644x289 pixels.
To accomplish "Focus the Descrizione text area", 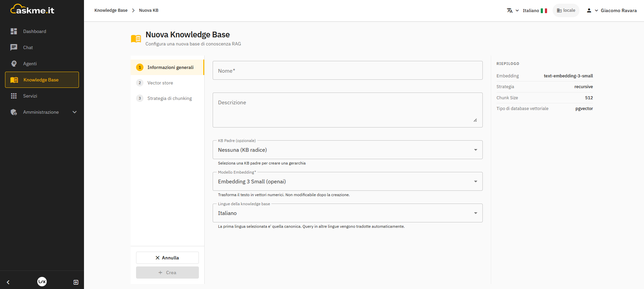I will pyautogui.click(x=348, y=110).
